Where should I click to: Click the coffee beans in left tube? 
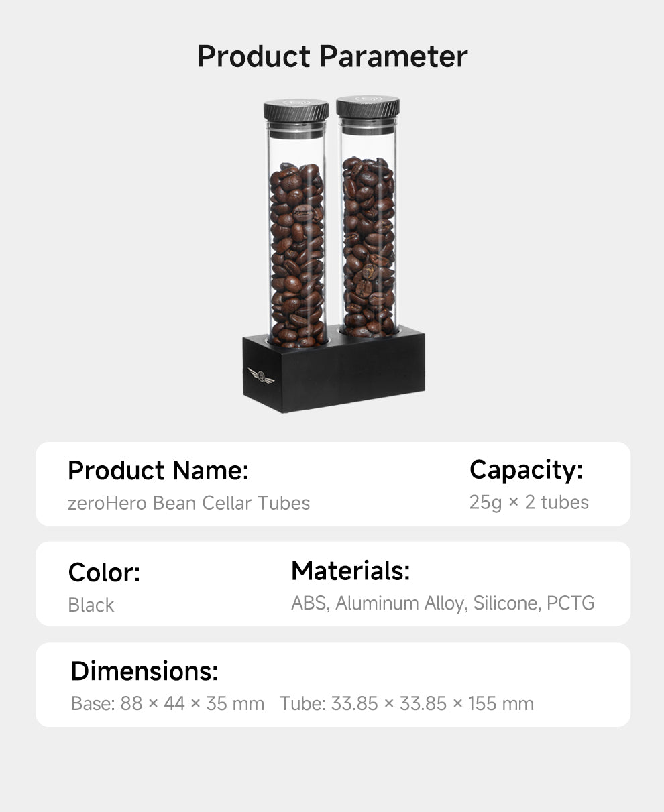pyautogui.click(x=296, y=254)
